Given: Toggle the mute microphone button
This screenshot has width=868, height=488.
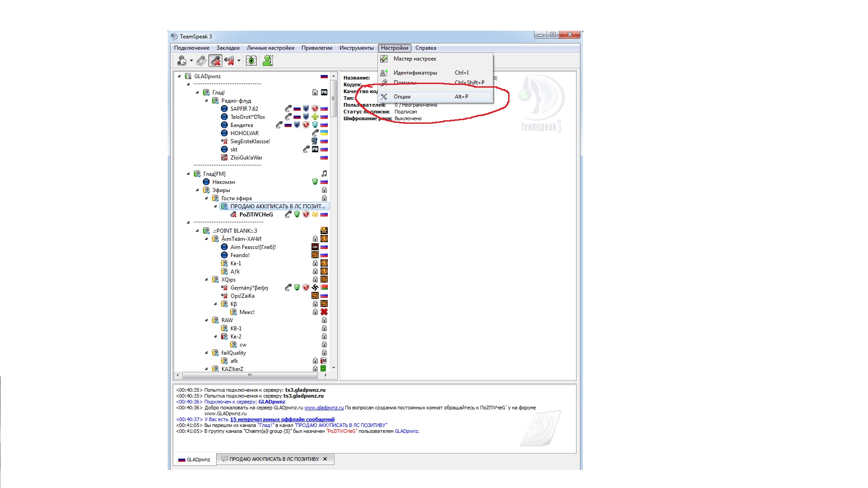Looking at the screenshot, I should (x=216, y=61).
